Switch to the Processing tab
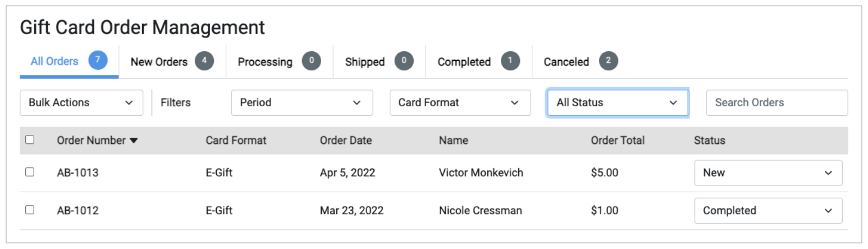Viewport: 868px width, 249px height. tap(265, 62)
